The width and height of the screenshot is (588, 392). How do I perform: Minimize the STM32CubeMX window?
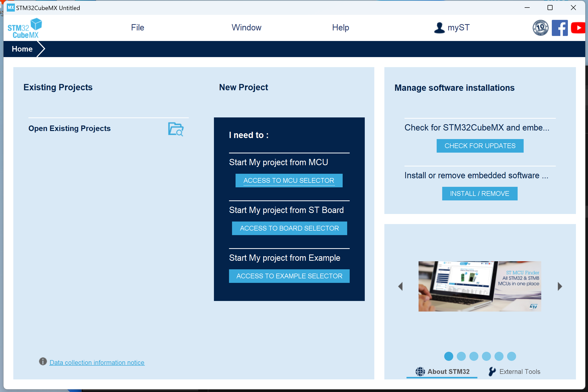[527, 8]
